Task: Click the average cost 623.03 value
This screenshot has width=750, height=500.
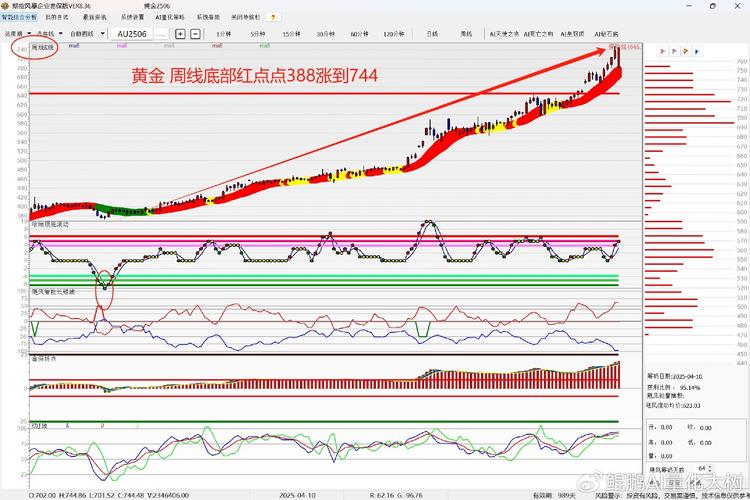Action: pos(691,405)
